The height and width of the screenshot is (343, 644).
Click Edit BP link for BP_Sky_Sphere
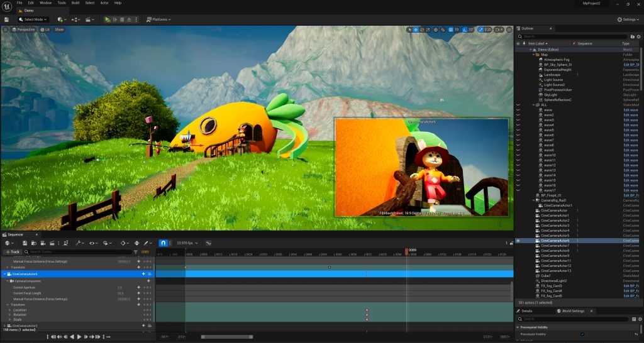631,65
